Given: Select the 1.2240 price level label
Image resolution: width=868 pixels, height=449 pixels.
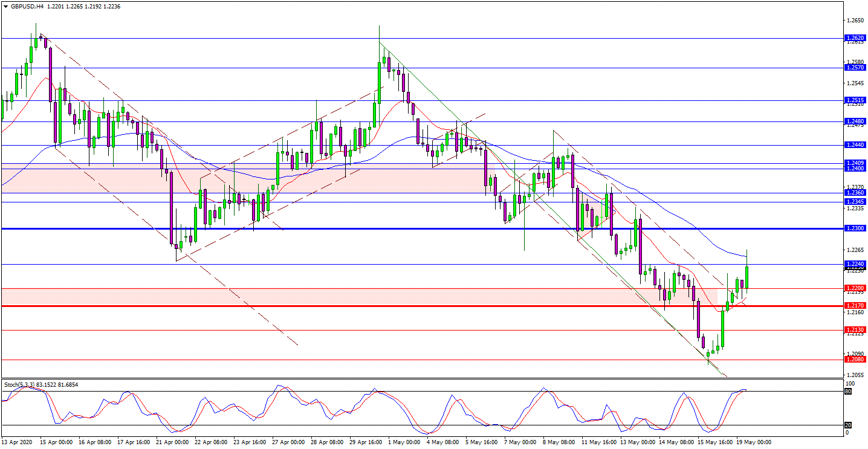Looking at the screenshot, I should tap(855, 264).
